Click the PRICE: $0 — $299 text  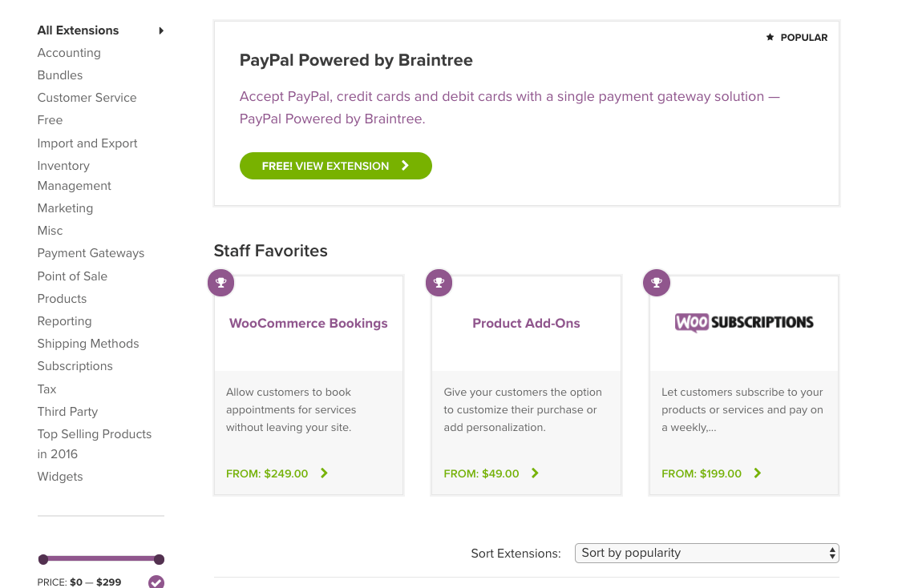click(x=79, y=582)
